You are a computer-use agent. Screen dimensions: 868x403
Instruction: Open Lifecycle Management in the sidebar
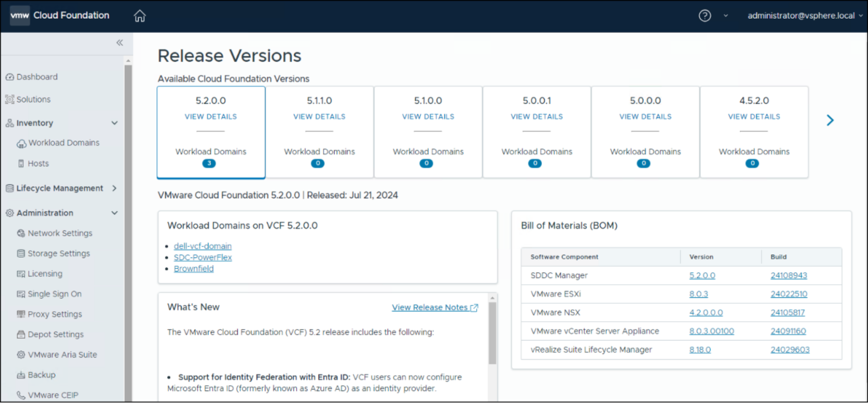coord(60,188)
